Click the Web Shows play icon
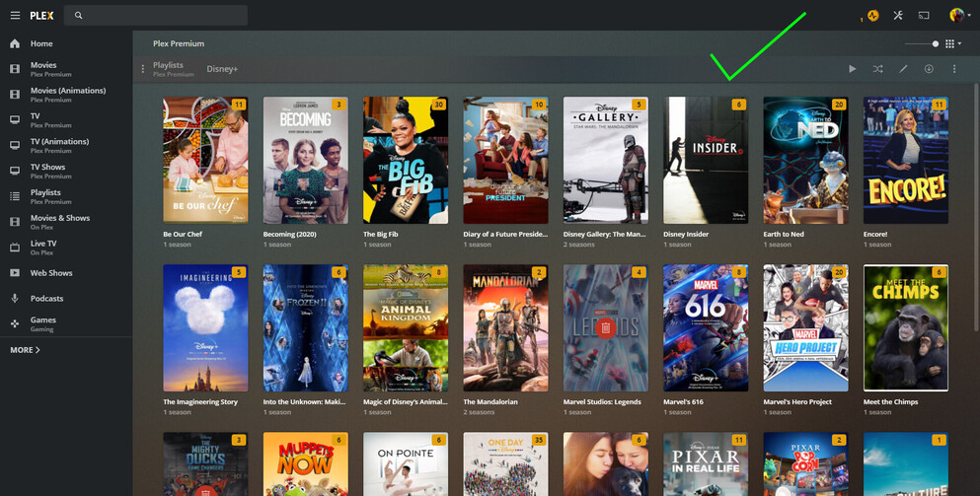Screen dimensions: 980x496 (15, 273)
